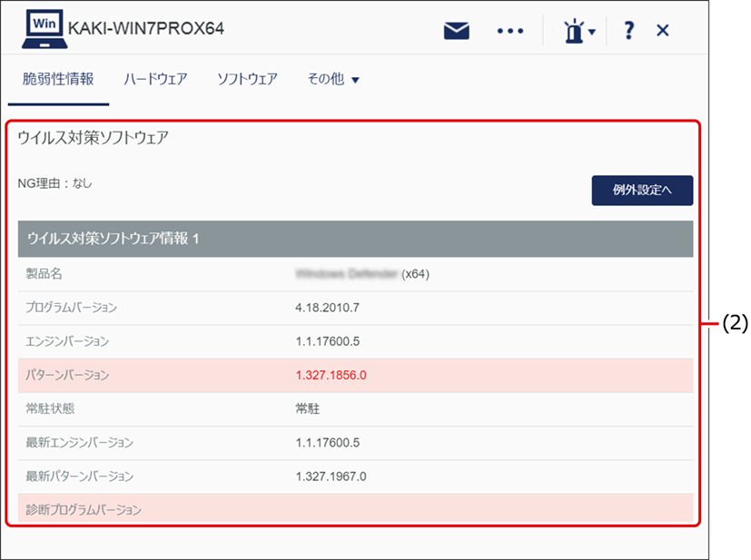Viewport: 751px width, 560px height.
Task: Select the 常駐状態 label
Action: (50, 408)
